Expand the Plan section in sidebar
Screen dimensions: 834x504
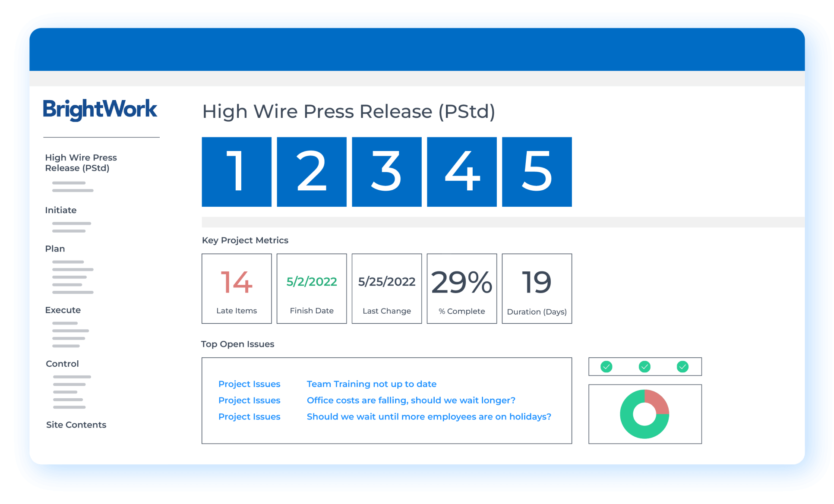pyautogui.click(x=55, y=249)
